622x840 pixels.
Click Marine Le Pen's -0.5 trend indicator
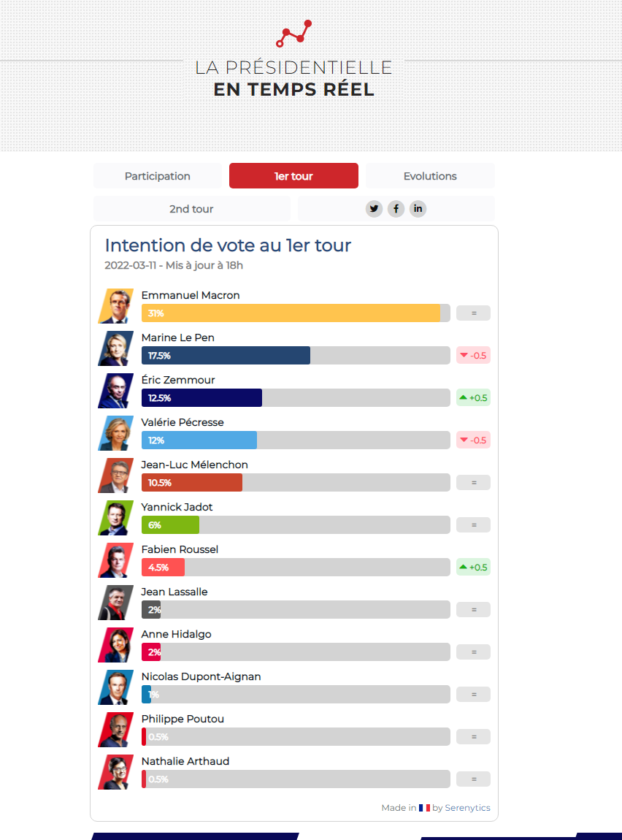tap(473, 356)
